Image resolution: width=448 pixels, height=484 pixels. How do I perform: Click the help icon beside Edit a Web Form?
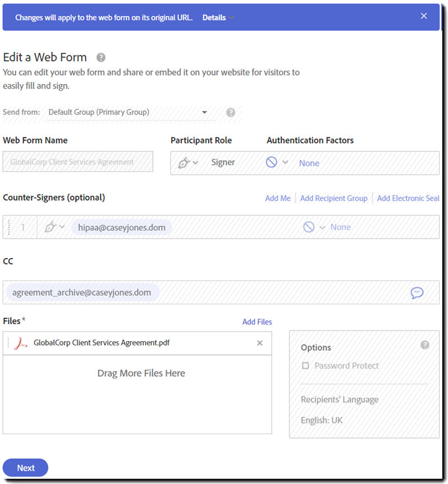coord(101,57)
